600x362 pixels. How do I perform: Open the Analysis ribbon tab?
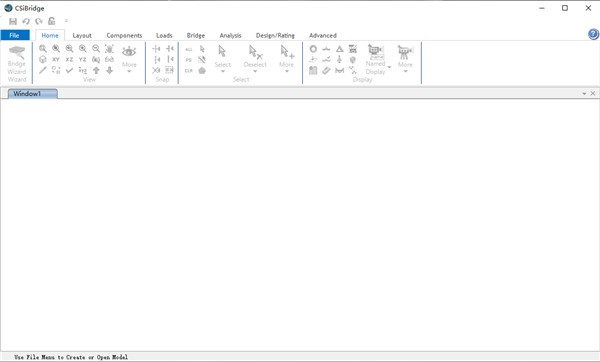(x=230, y=35)
